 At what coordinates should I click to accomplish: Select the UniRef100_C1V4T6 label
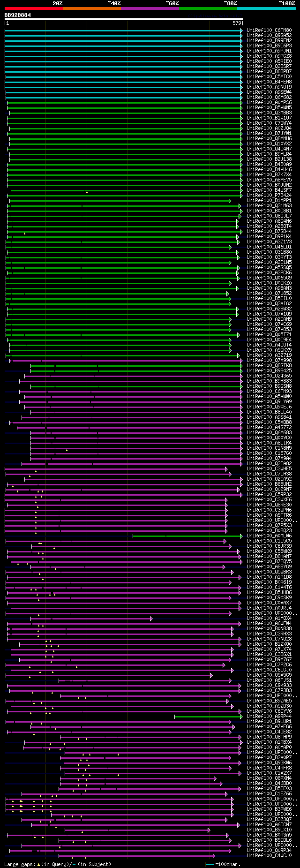(269, 588)
